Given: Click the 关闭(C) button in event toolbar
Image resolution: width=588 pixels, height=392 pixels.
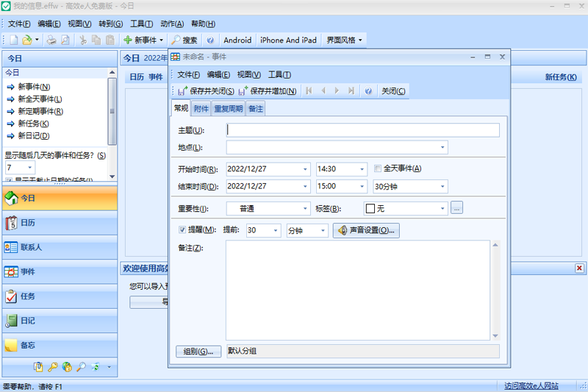Looking at the screenshot, I should (x=393, y=90).
